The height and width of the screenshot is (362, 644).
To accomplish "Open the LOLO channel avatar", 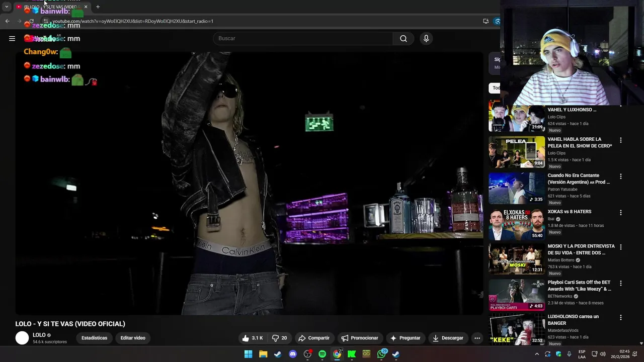I will tap(22, 338).
